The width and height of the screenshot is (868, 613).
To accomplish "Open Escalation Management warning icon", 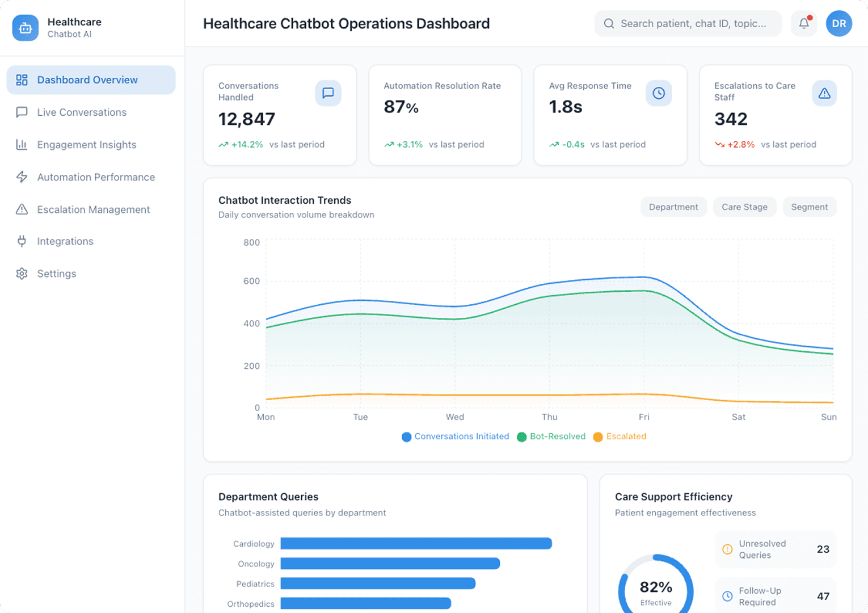I will click(22, 209).
